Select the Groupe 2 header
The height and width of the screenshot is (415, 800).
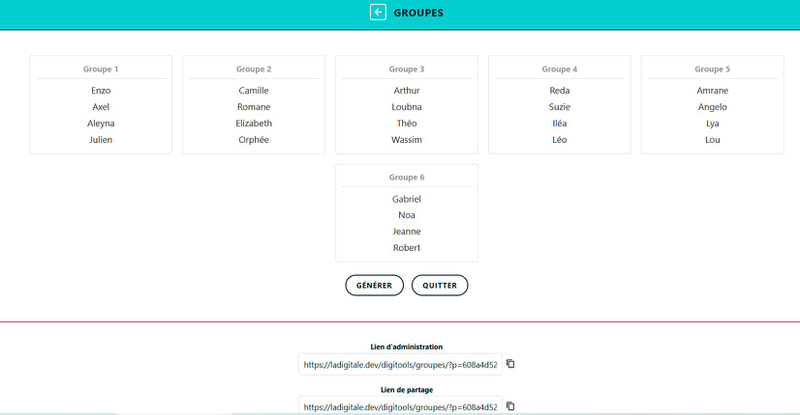tap(254, 69)
